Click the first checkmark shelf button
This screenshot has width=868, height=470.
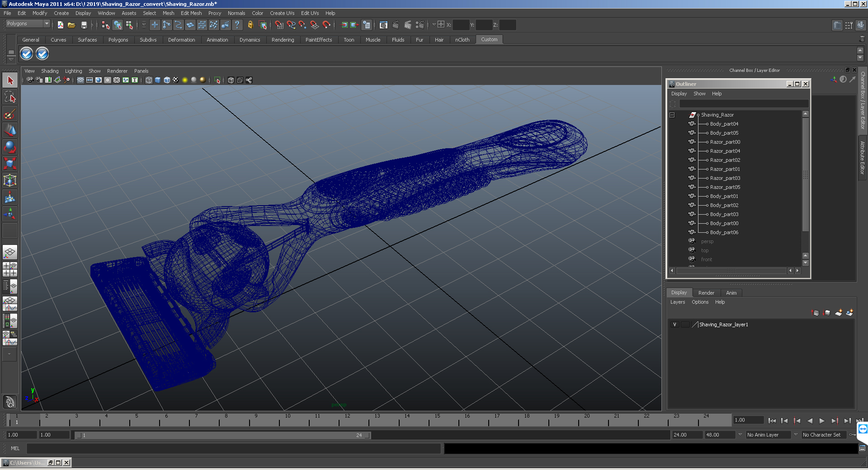click(x=27, y=54)
